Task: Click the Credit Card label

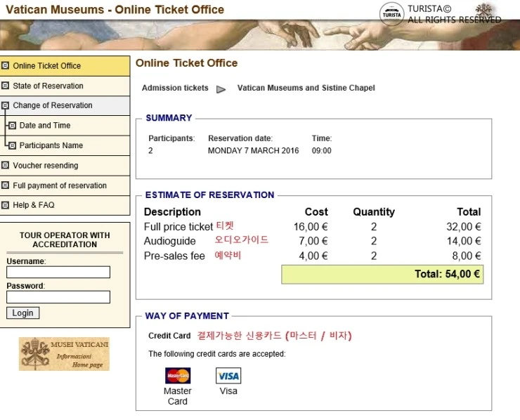Action: point(169,336)
